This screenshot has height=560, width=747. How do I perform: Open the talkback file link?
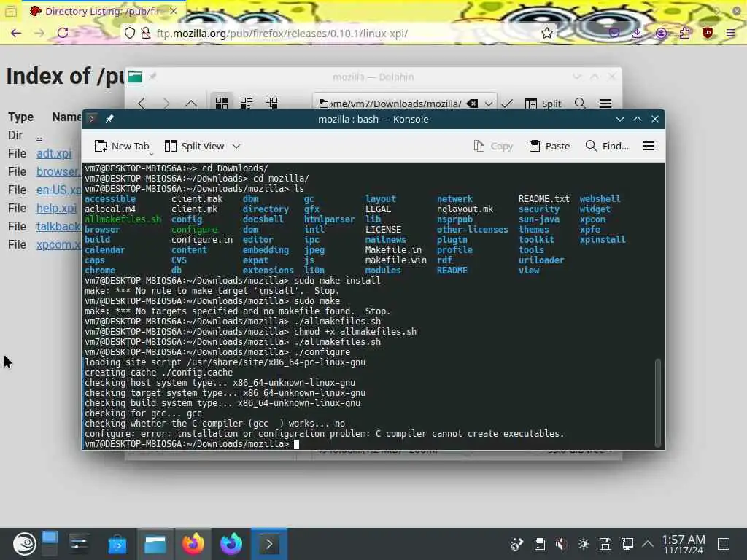tap(58, 226)
